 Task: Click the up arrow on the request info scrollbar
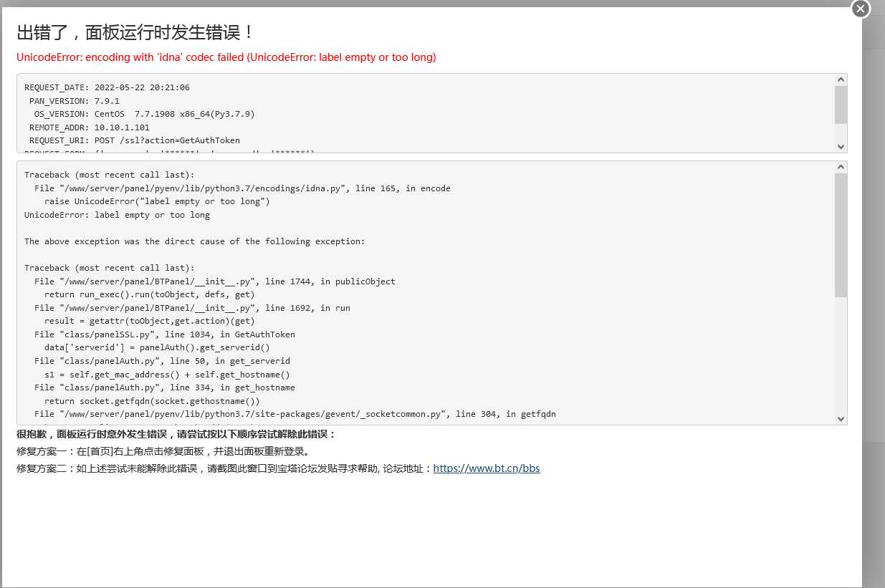pos(840,80)
